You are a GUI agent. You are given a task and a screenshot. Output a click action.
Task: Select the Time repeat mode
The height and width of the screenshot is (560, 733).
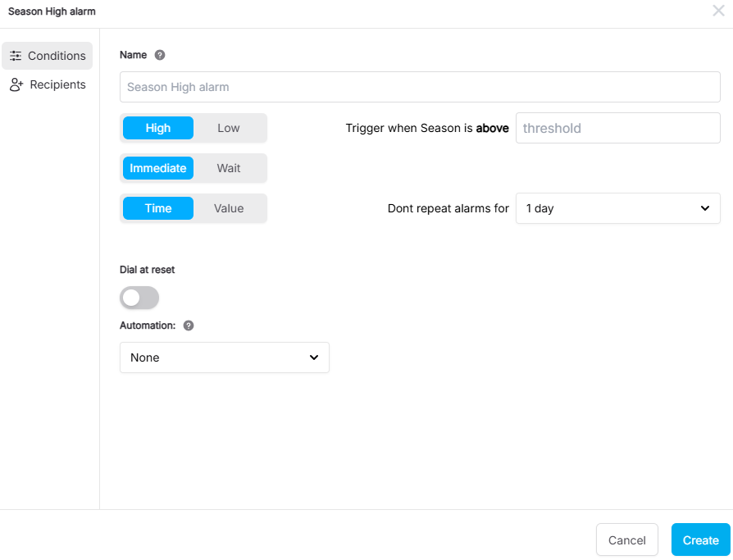point(158,208)
